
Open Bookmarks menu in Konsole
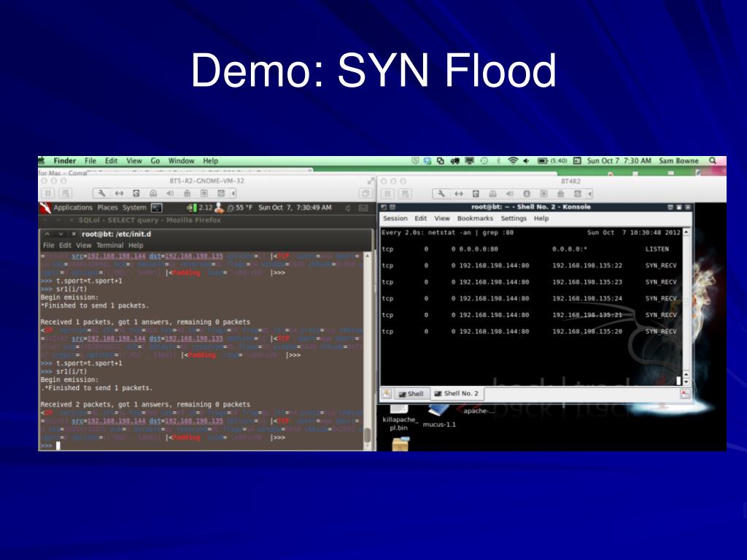tap(475, 218)
